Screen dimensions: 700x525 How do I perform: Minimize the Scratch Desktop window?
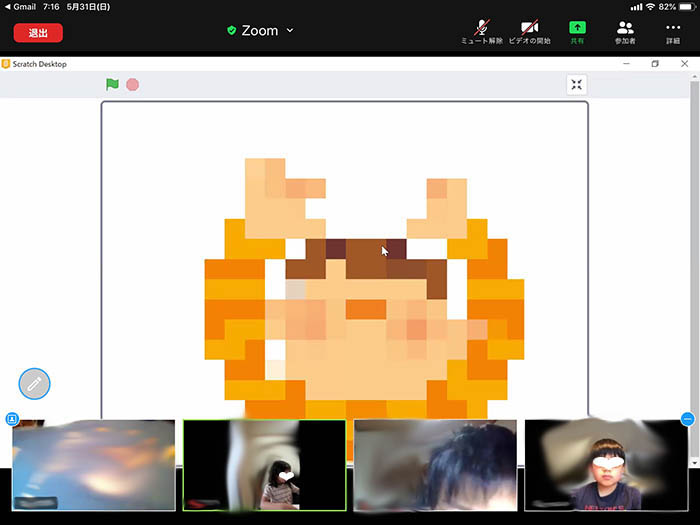[626, 64]
